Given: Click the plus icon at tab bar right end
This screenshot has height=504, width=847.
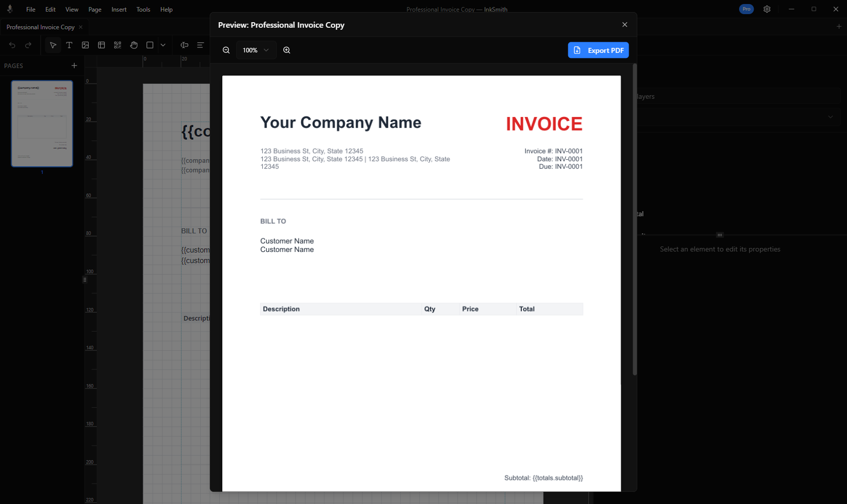Looking at the screenshot, I should (839, 27).
